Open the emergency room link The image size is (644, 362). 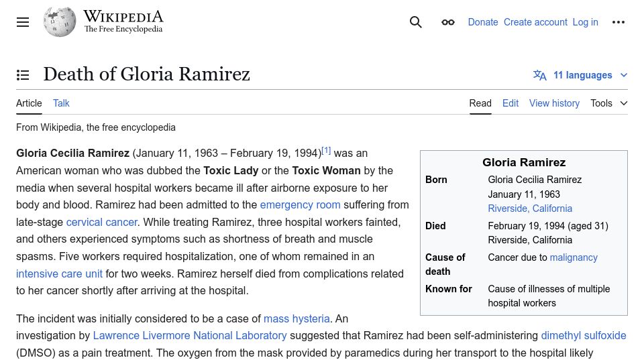pos(301,205)
